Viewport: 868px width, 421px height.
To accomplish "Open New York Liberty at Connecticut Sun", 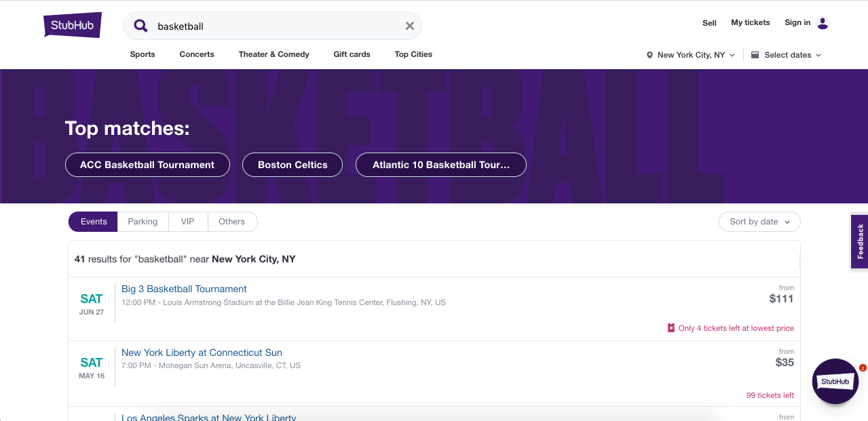I will [x=202, y=353].
